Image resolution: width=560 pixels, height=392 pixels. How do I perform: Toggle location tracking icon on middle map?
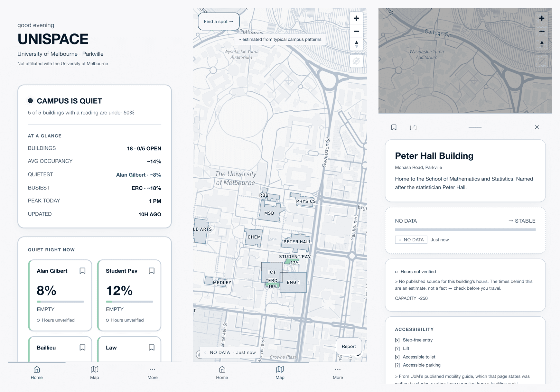tap(356, 61)
